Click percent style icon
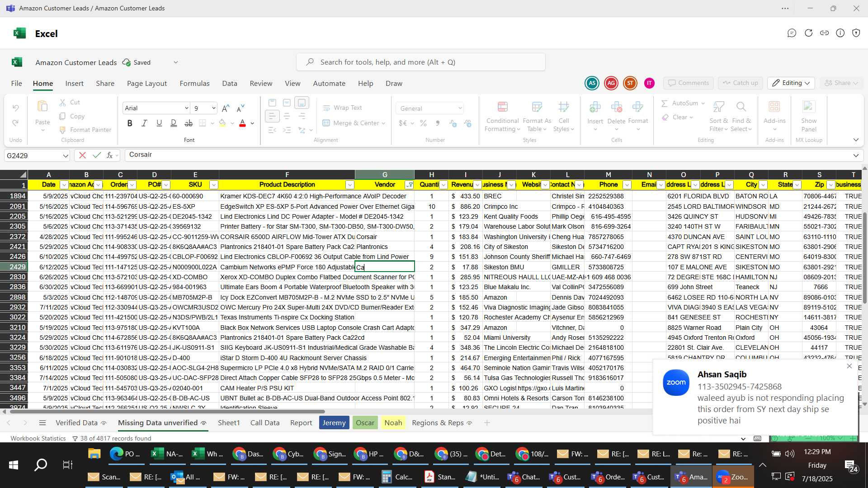This screenshot has width=868, height=488. coord(423,123)
